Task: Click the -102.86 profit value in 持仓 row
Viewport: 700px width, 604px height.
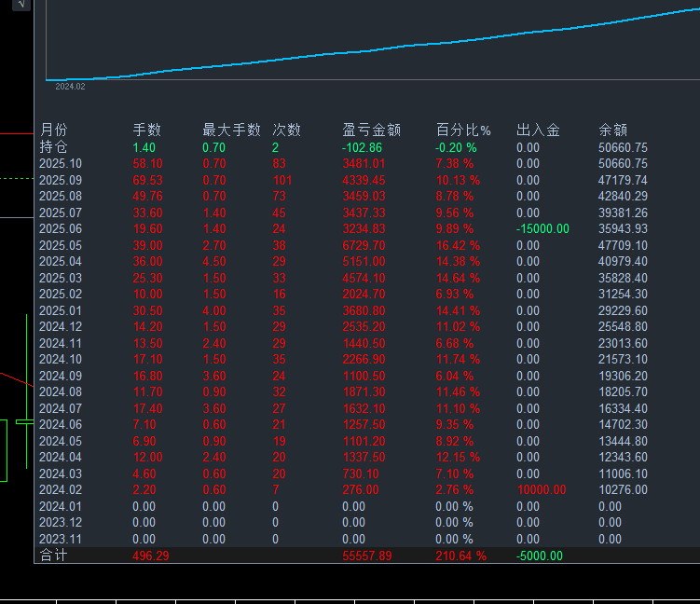Action: (362, 147)
